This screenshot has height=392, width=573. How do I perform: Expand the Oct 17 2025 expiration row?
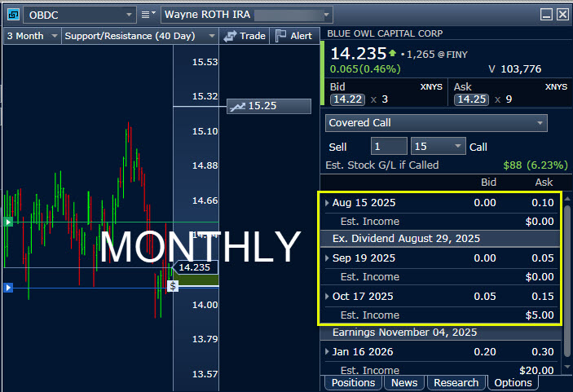pos(328,297)
